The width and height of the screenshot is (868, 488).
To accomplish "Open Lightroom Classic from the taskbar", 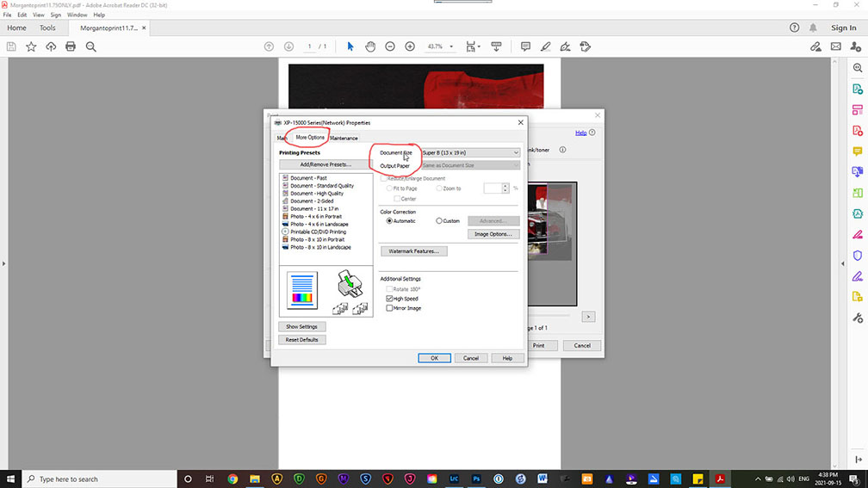I will coord(454,479).
